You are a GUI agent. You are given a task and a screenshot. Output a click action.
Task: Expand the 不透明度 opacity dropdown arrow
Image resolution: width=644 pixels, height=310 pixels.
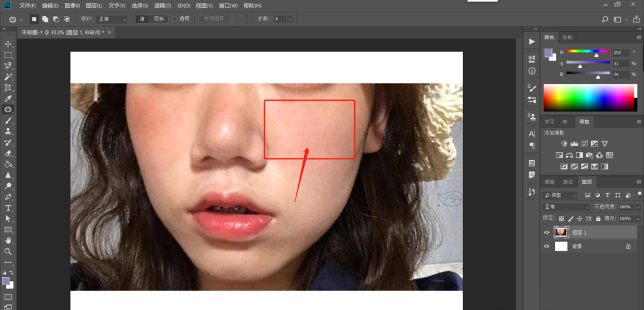pyautogui.click(x=639, y=207)
